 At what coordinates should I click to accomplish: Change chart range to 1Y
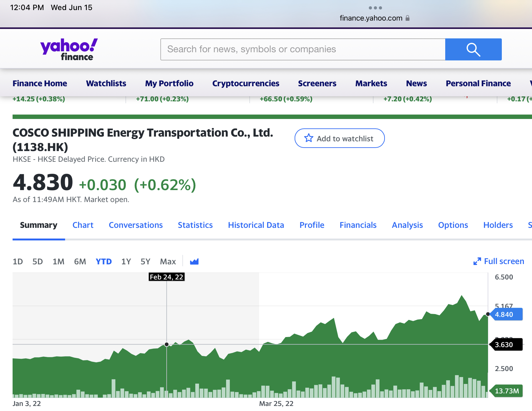coord(126,262)
